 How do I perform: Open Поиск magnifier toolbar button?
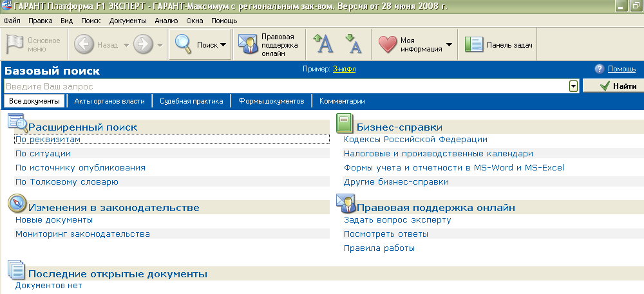183,44
